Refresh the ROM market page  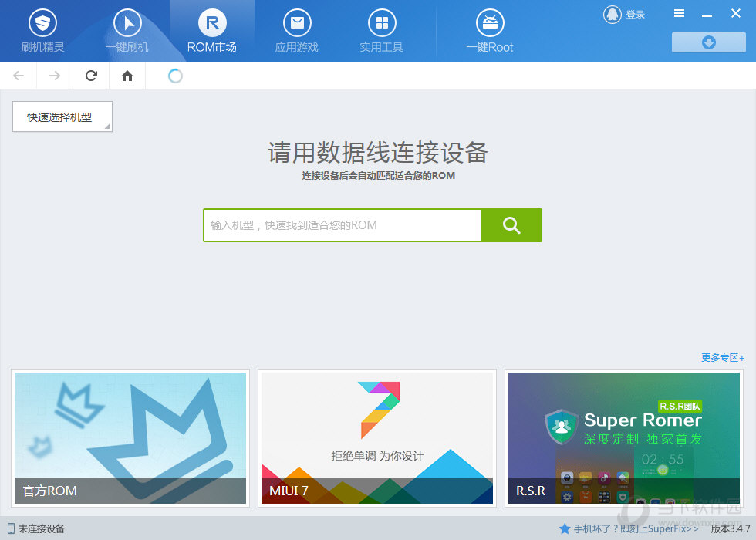click(91, 76)
